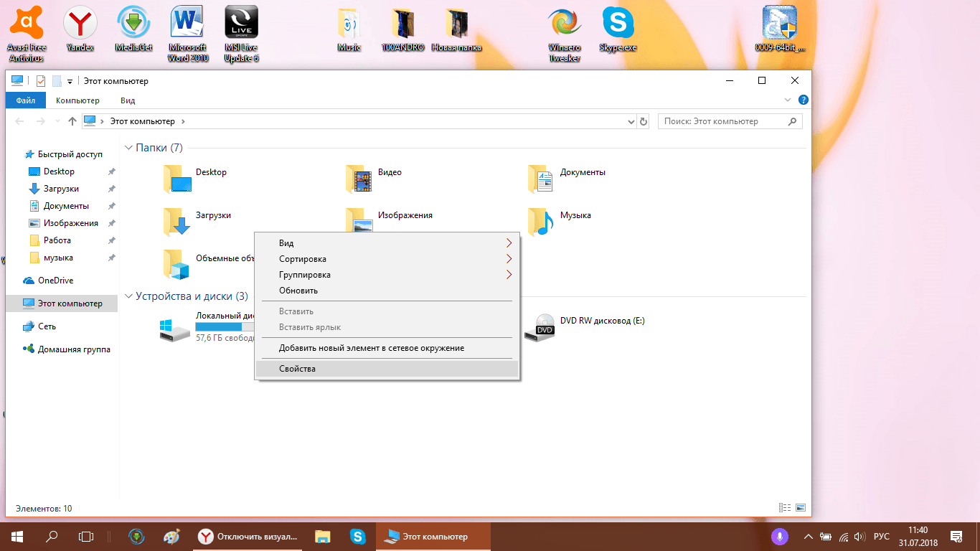Screen dimensions: 980x551
Task: Collapse the Устройства и диски (3) group
Action: (129, 296)
